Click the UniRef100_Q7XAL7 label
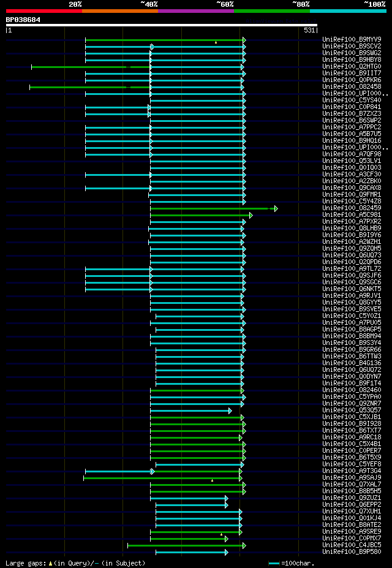The width and height of the screenshot is (392, 568). [352, 485]
